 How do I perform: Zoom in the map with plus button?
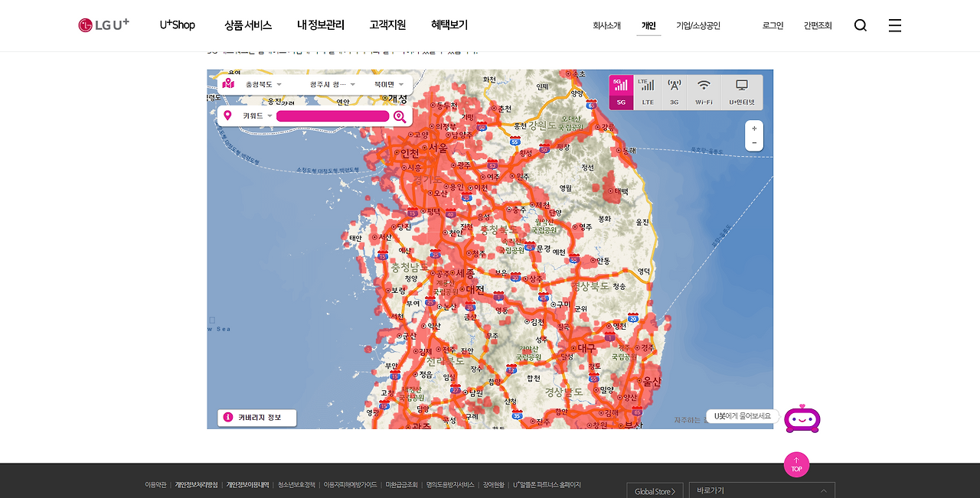point(754,129)
